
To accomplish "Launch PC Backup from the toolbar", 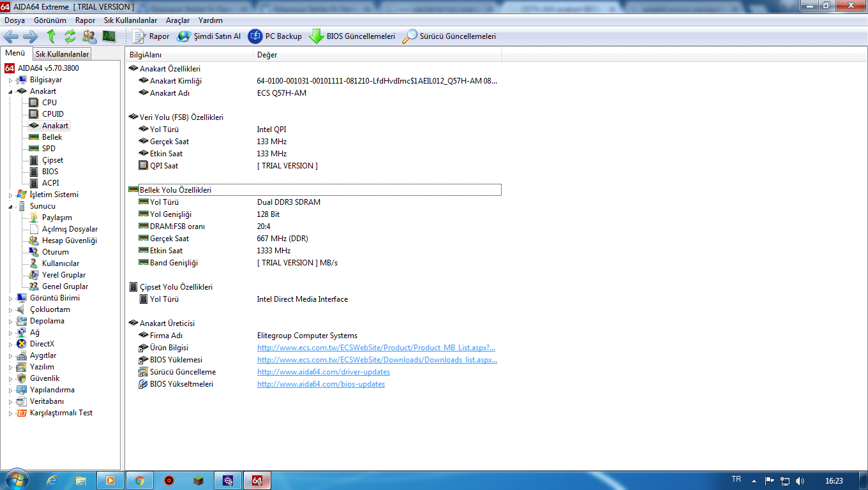I will tap(275, 36).
